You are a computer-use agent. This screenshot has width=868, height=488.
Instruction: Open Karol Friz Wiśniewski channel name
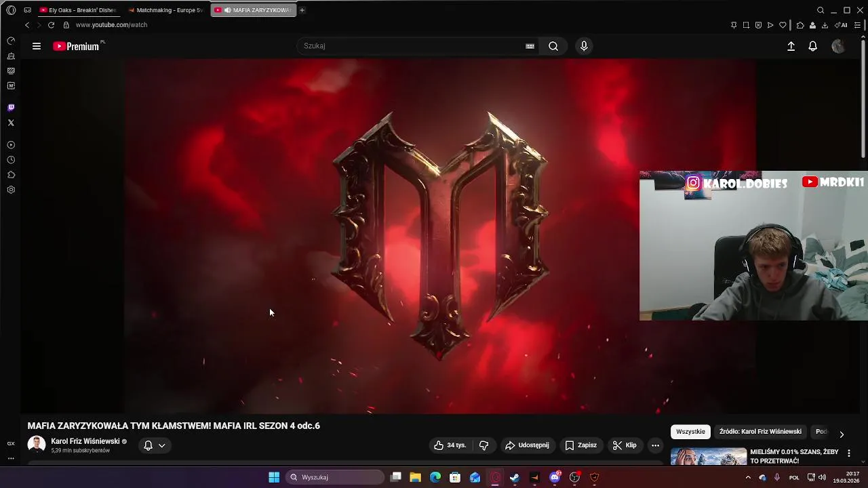[x=85, y=441]
